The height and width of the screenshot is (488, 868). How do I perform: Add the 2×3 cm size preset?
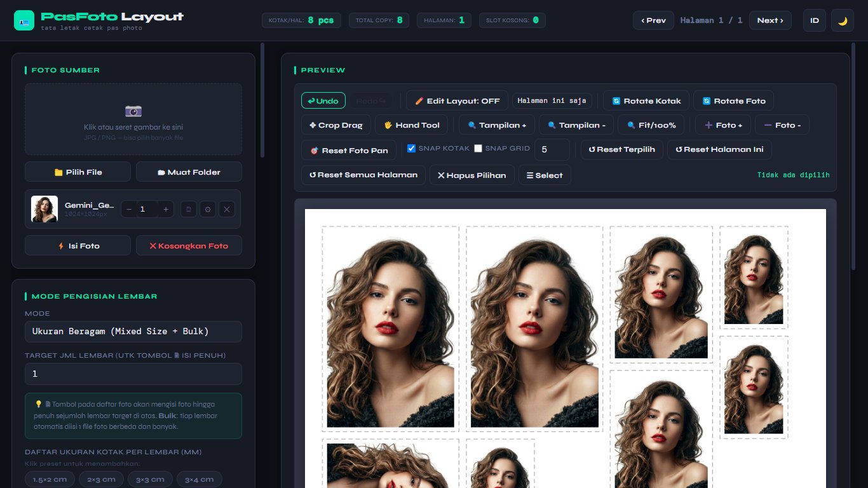(101, 480)
